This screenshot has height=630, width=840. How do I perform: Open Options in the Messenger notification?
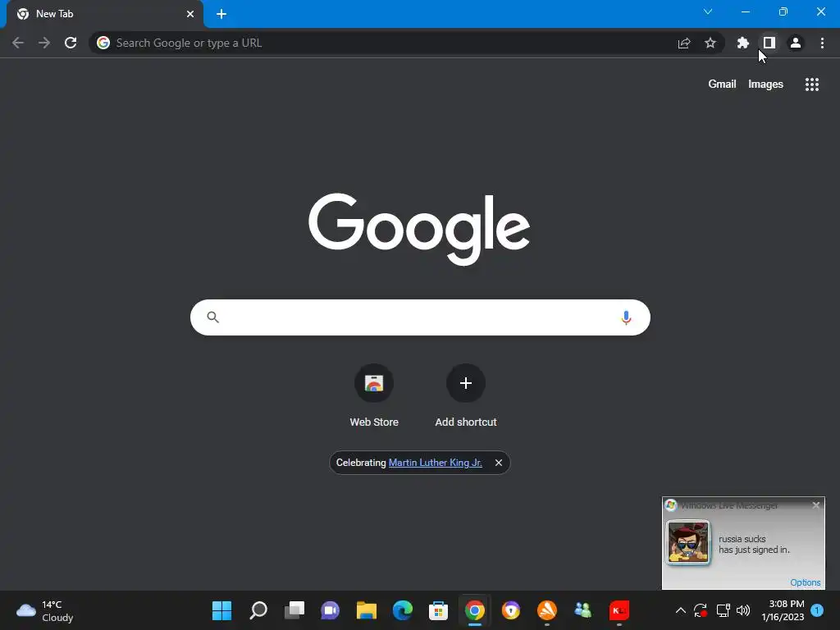coord(806,582)
